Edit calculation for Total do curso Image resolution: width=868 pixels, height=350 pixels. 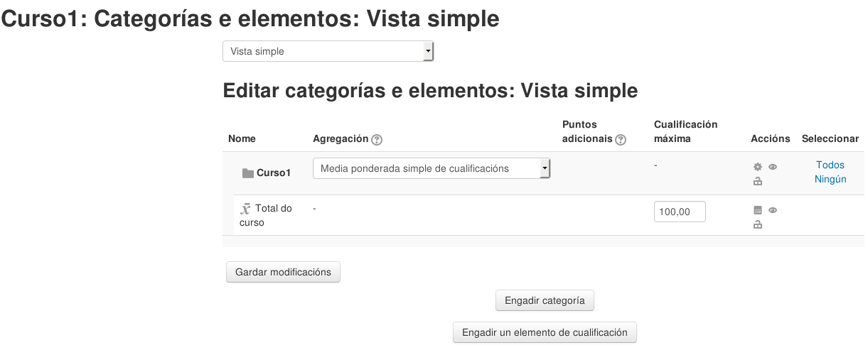(x=758, y=210)
